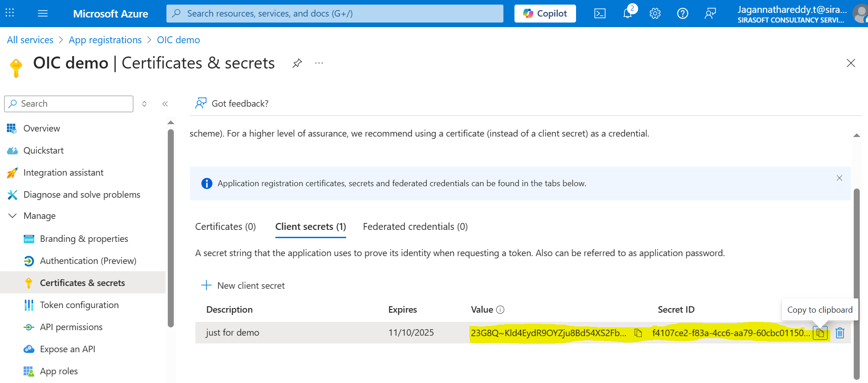Switch to Client secrets (1) tab
The height and width of the screenshot is (383, 868).
coord(311,227)
